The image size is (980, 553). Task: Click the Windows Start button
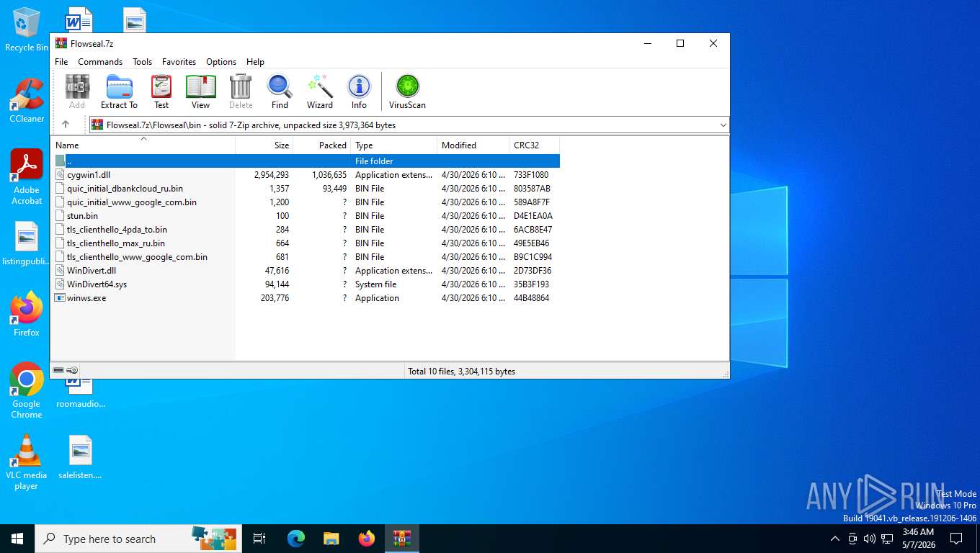point(17,539)
